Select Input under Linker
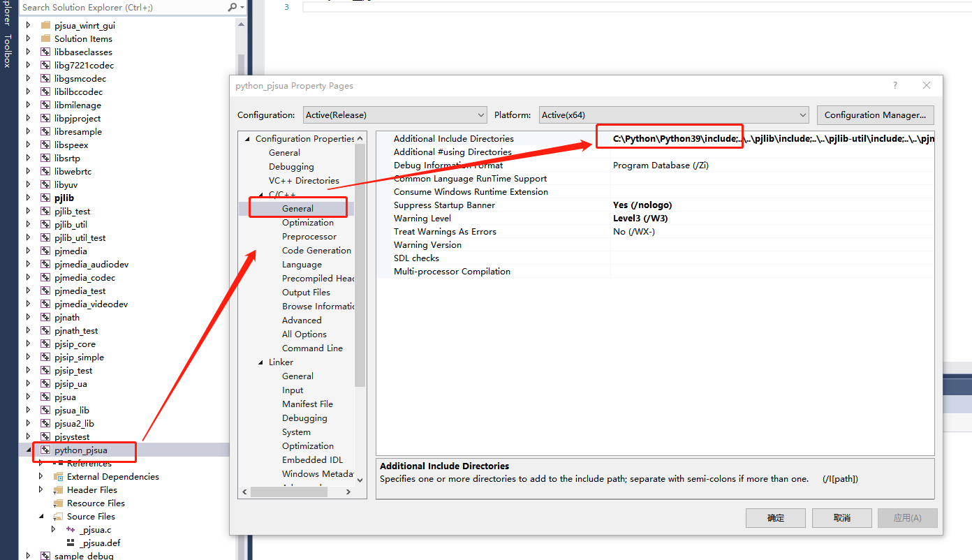Viewport: 972px width, 560px height. (x=293, y=390)
